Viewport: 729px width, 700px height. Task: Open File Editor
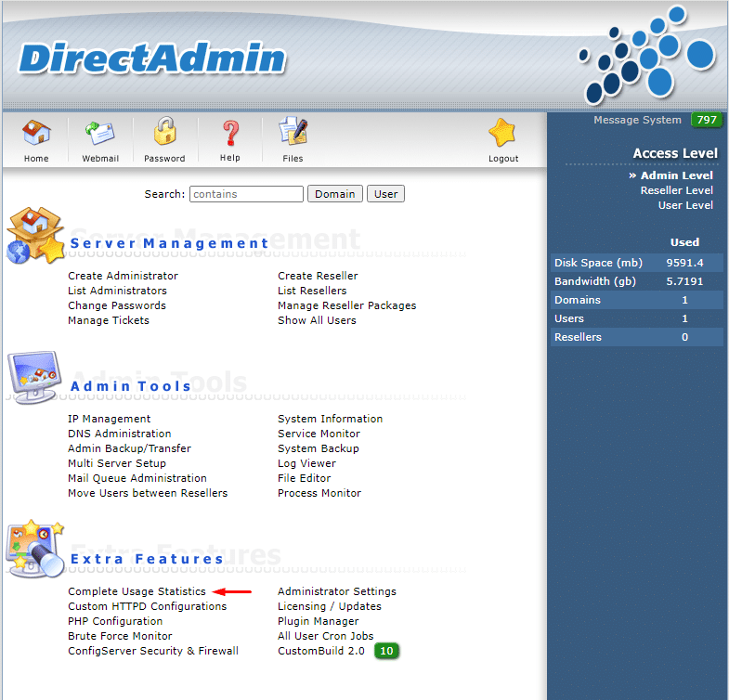(304, 478)
